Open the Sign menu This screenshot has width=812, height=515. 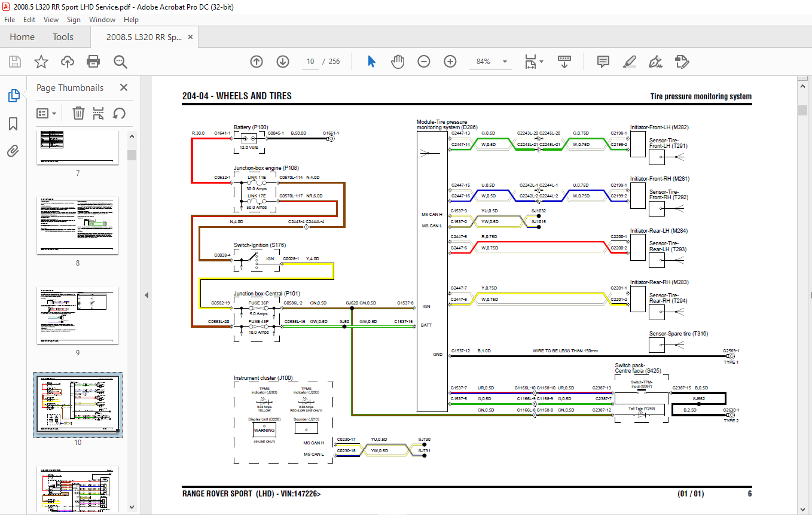click(x=74, y=20)
